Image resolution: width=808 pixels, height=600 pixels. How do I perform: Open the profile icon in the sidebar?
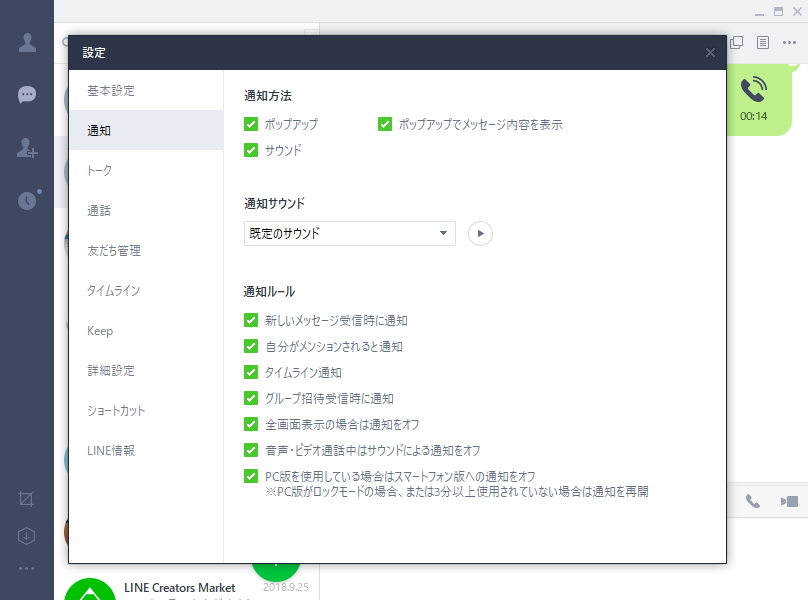pyautogui.click(x=26, y=44)
